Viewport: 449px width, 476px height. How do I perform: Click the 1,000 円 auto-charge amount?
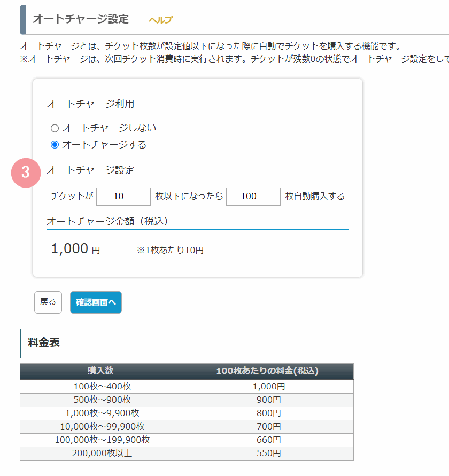(75, 248)
